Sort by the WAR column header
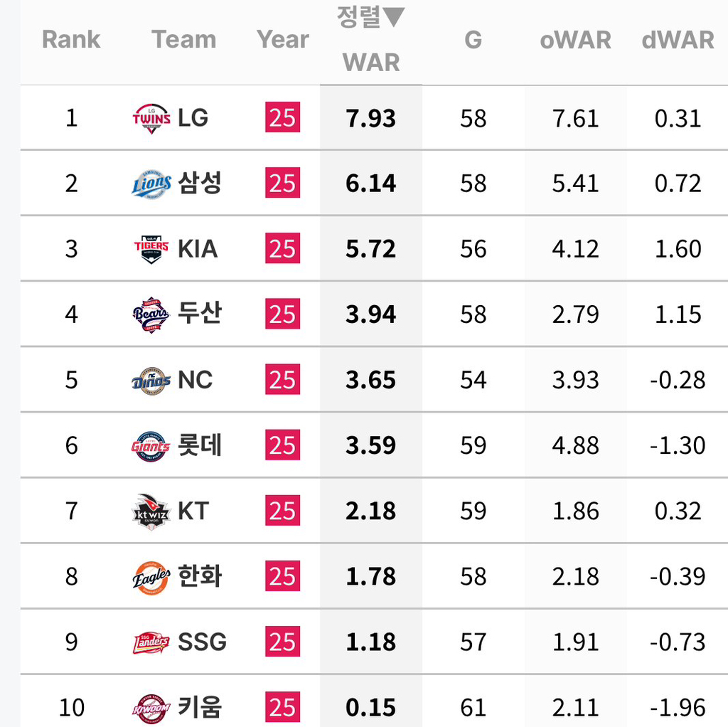The image size is (728, 727). coord(370,62)
